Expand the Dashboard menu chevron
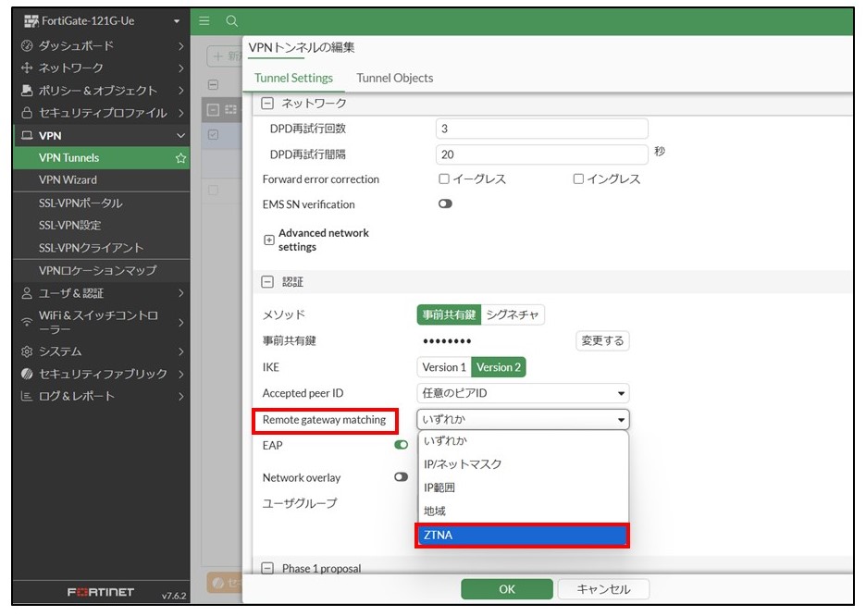 tap(180, 46)
